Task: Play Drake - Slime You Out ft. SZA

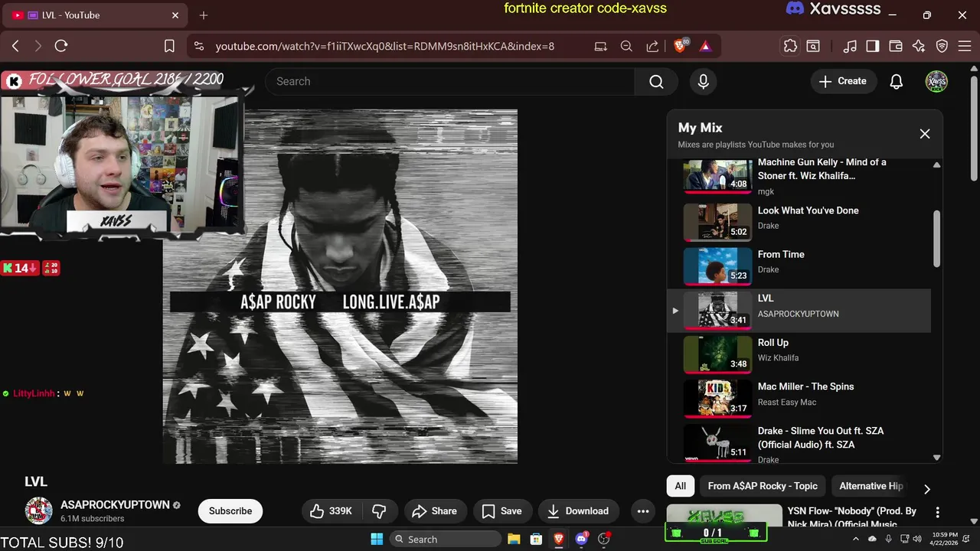Action: coord(799,442)
